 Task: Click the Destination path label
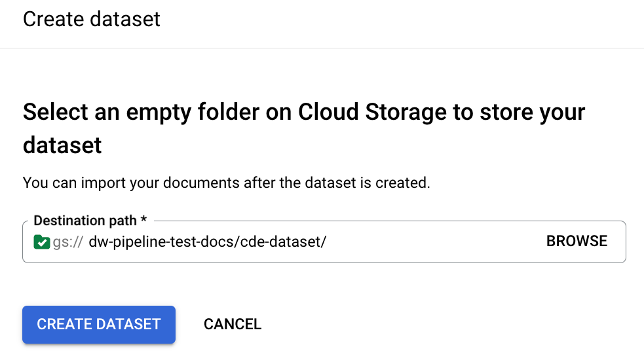(x=85, y=221)
